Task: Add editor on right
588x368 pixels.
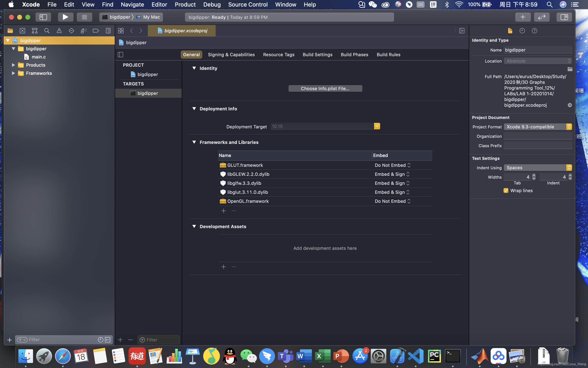Action: pos(462,31)
